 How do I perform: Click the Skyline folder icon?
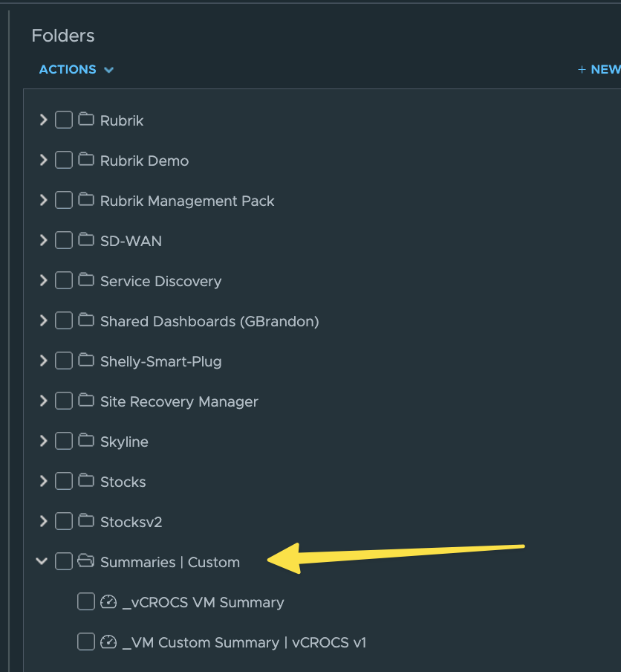tap(87, 441)
